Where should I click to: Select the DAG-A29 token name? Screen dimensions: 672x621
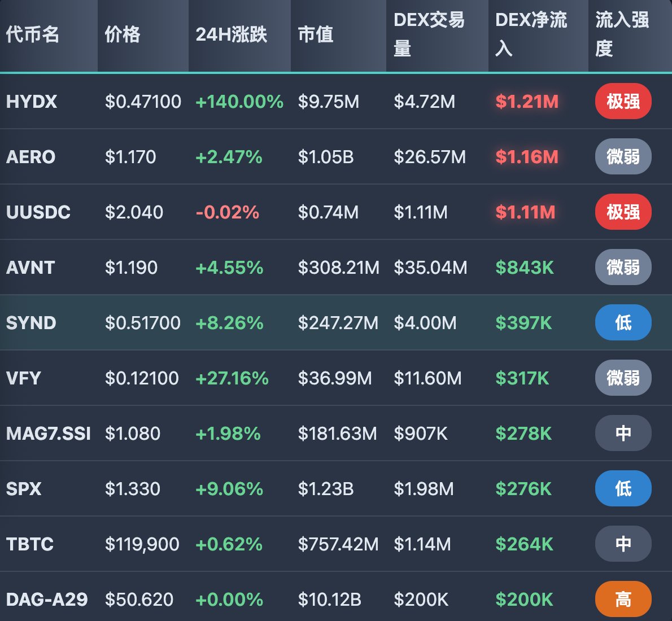(x=47, y=599)
